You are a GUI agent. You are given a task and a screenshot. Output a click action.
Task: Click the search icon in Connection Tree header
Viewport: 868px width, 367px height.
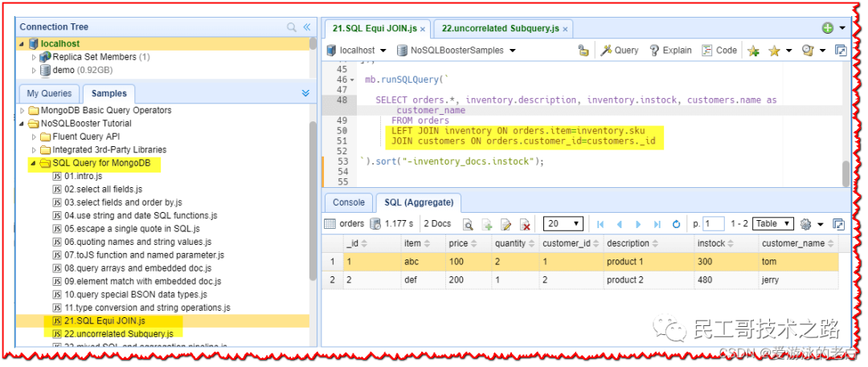pos(291,27)
